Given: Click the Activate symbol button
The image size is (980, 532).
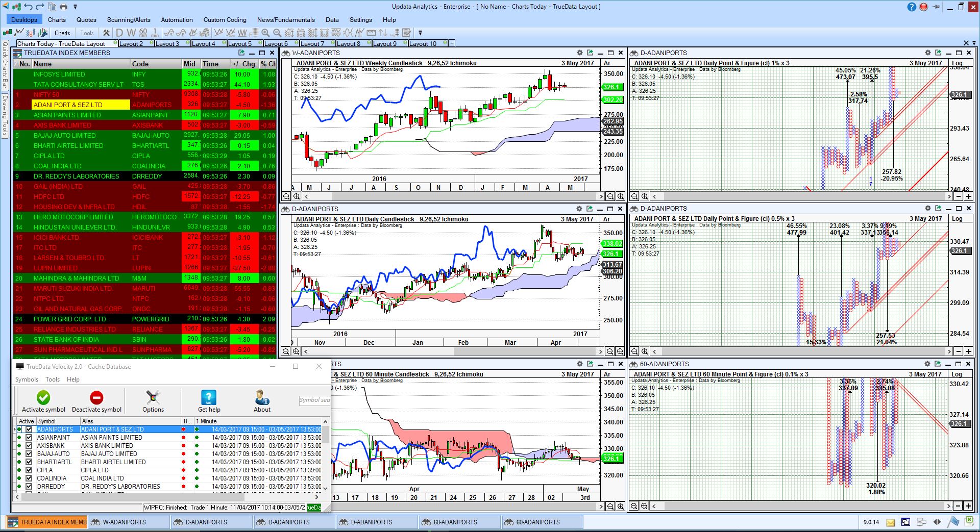Looking at the screenshot, I should (43, 401).
